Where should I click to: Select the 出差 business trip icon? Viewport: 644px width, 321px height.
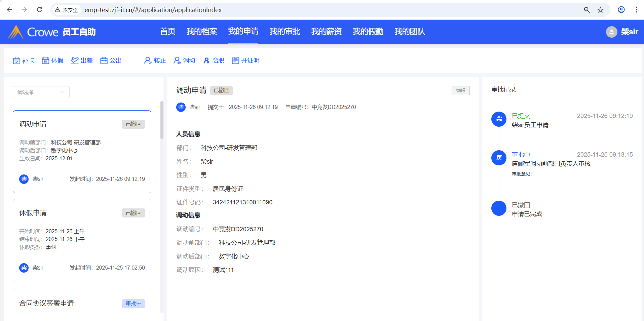coord(75,61)
